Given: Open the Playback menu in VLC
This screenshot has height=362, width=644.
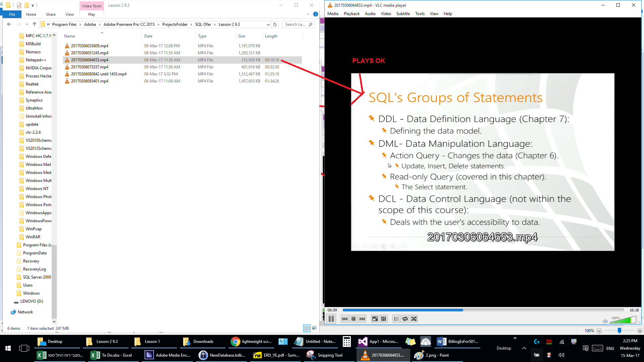Looking at the screenshot, I should (x=351, y=14).
